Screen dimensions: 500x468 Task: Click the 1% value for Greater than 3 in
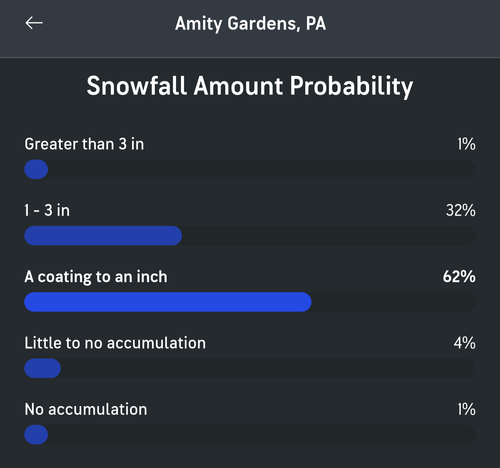(466, 144)
